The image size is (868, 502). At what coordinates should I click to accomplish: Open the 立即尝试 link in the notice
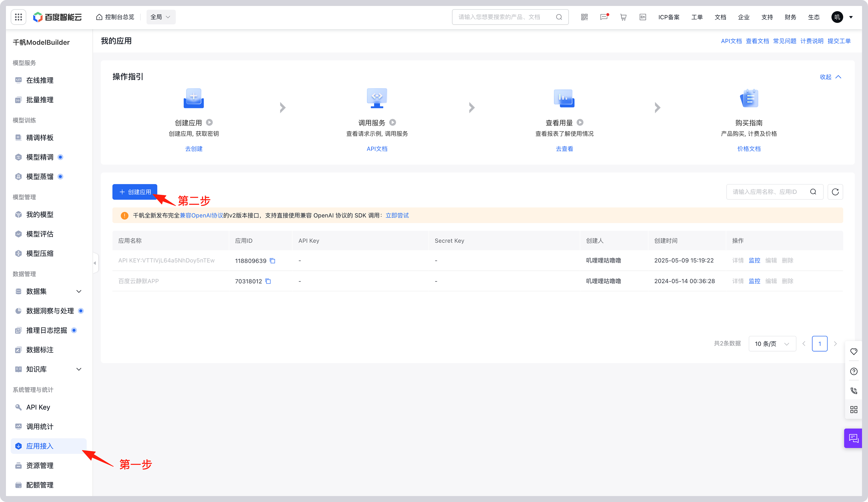point(397,215)
